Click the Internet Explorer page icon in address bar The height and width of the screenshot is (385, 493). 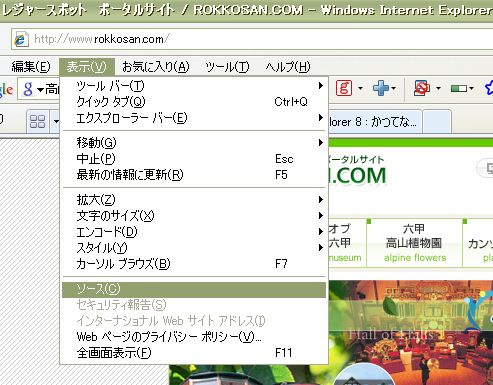click(x=21, y=39)
